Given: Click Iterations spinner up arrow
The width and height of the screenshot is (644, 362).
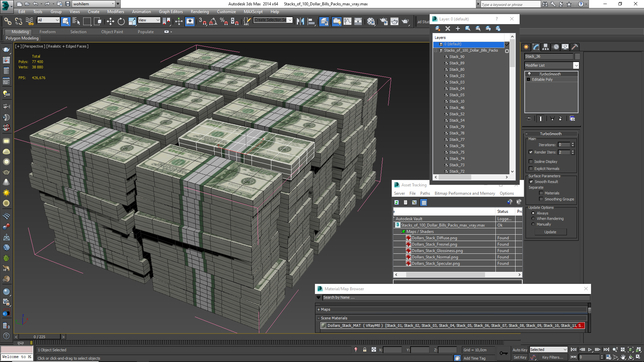Looking at the screenshot, I should point(573,143).
